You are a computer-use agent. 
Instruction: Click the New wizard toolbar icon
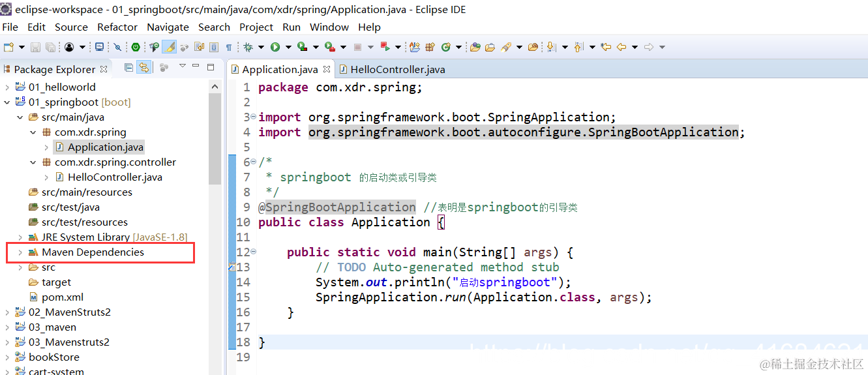point(8,47)
